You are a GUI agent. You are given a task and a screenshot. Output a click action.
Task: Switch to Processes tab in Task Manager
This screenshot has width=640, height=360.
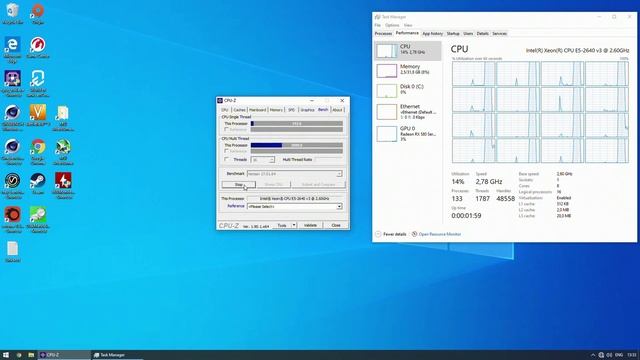(383, 33)
